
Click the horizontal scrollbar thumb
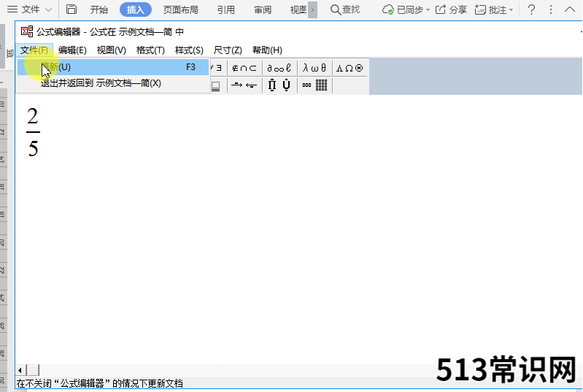click(33, 370)
